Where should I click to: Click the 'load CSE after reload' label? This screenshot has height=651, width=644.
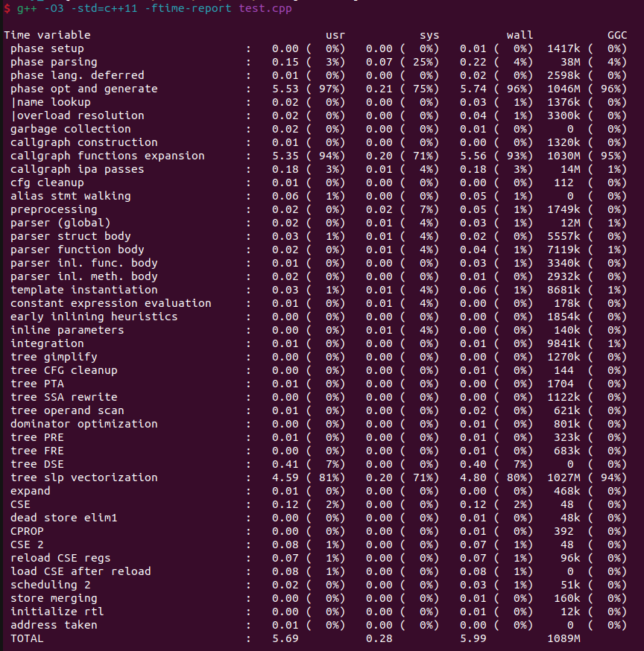click(80, 571)
